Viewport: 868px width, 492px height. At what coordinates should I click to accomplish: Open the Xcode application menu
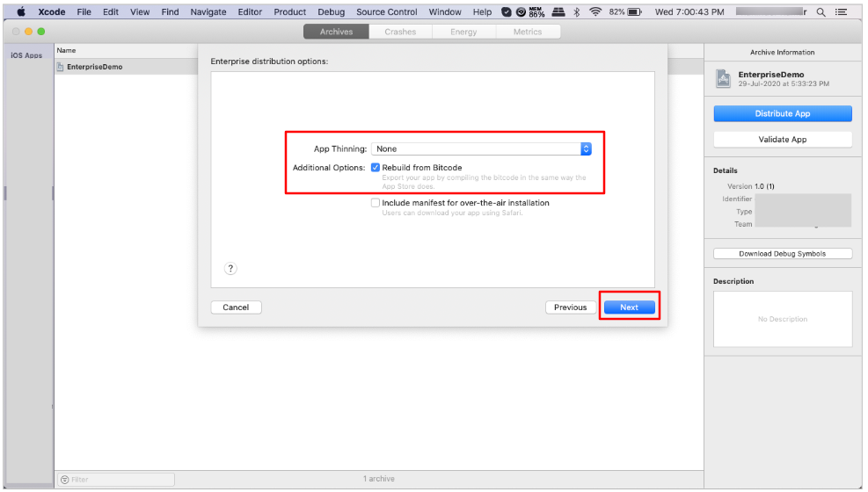[52, 11]
